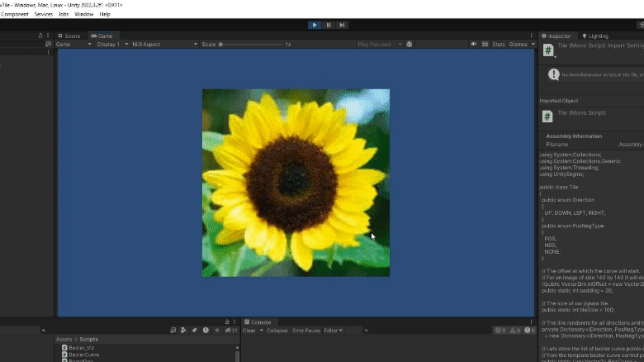Toggle Collapse in Console
The height and width of the screenshot is (362, 644).
point(277,331)
